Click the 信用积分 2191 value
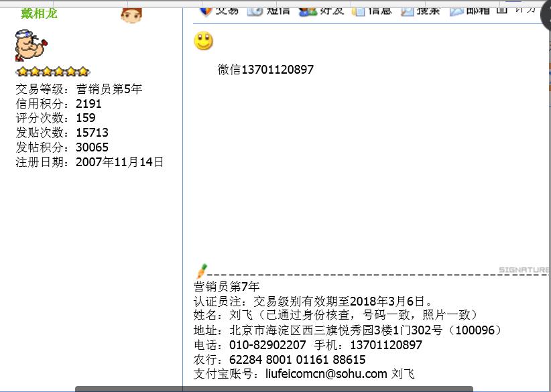This screenshot has height=392, width=551. click(x=88, y=104)
